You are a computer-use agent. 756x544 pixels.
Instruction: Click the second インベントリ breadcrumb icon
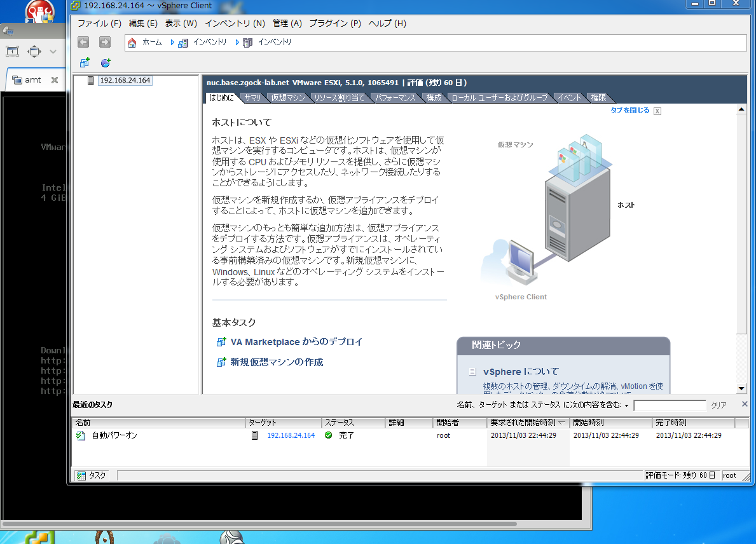247,43
